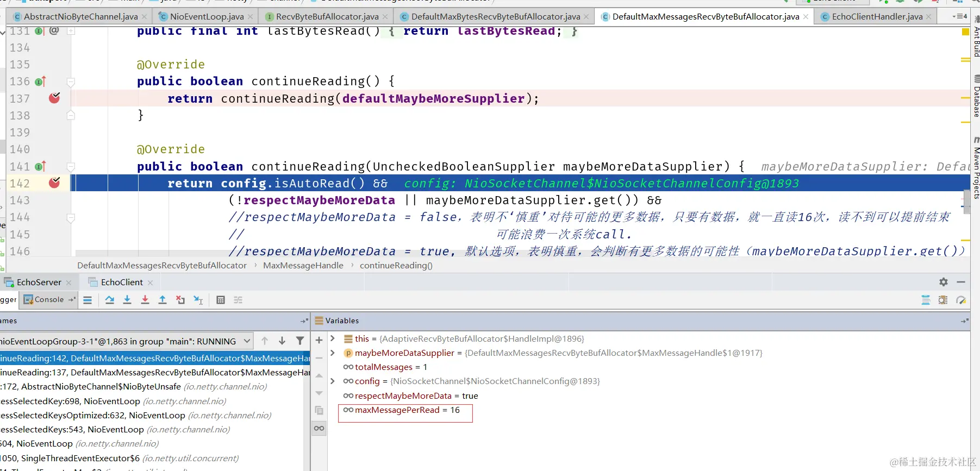
Task: Select the respectMaybeMoreData variable row
Action: [x=410, y=395]
